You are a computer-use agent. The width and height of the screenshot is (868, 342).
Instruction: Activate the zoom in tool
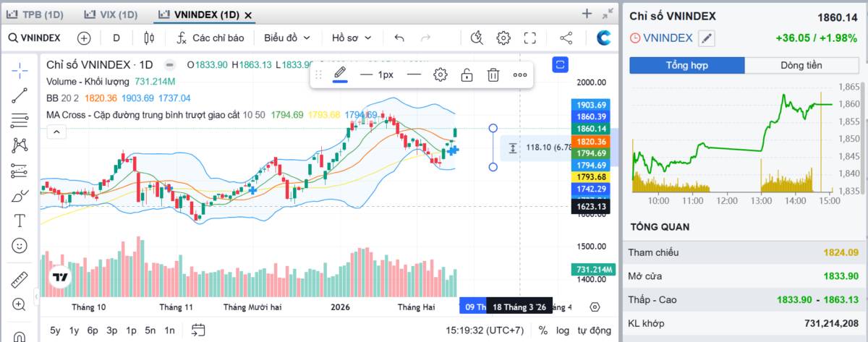click(20, 304)
